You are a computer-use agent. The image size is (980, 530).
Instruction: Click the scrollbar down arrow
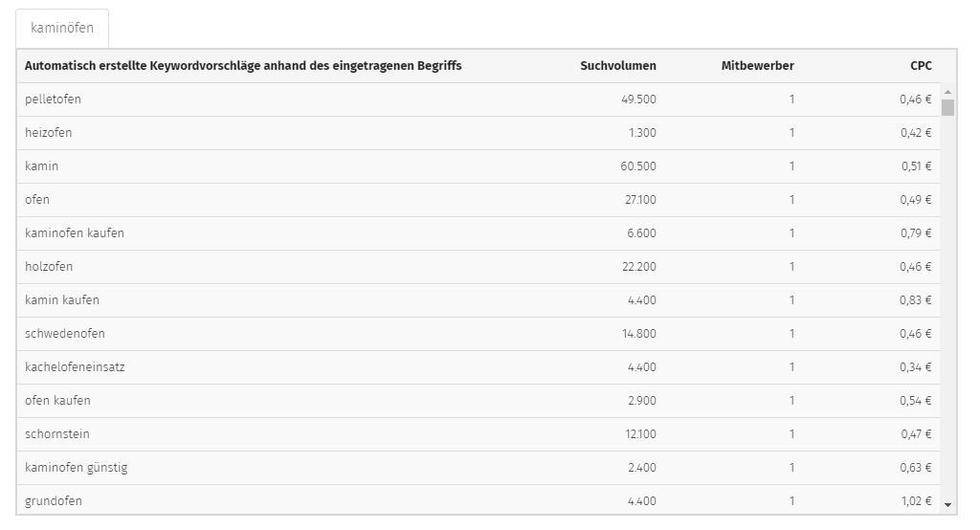947,505
